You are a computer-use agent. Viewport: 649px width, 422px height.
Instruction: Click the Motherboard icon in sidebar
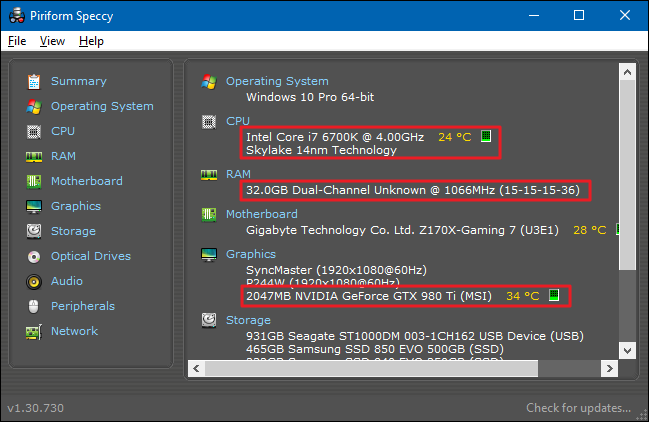coord(34,181)
